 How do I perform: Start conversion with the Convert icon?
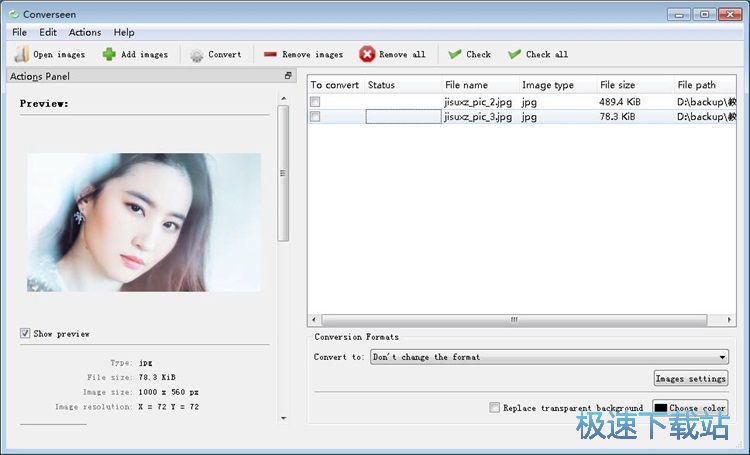(x=196, y=55)
